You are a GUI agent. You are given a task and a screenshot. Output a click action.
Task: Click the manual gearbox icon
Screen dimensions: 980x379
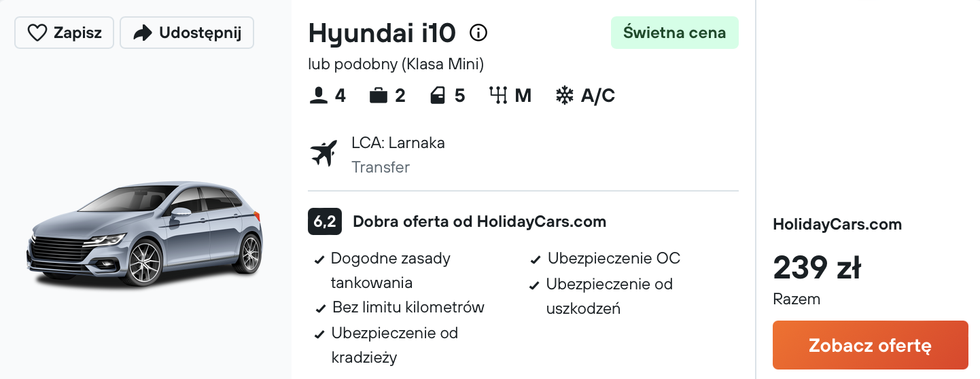click(x=498, y=96)
